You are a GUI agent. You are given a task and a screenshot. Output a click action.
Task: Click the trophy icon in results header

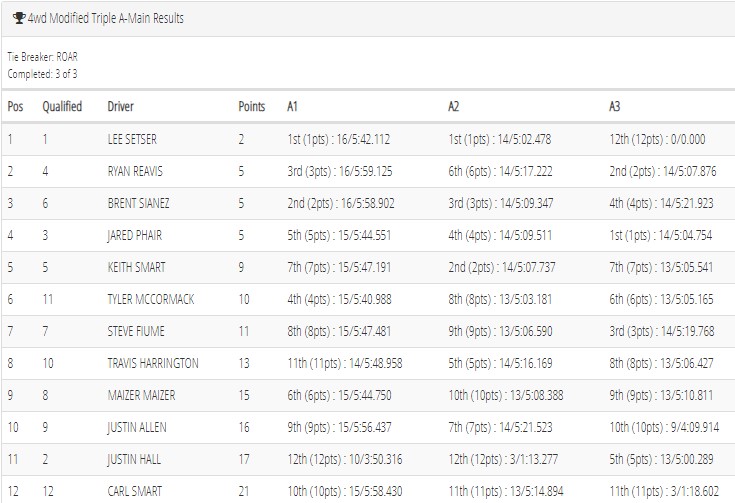pos(19,18)
